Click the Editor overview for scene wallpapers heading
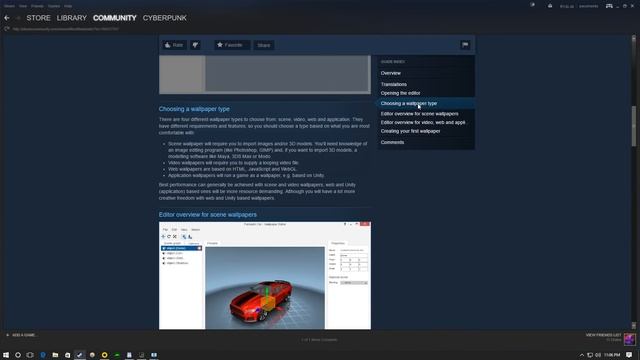Image resolution: width=640 pixels, height=360 pixels. pos(208,214)
